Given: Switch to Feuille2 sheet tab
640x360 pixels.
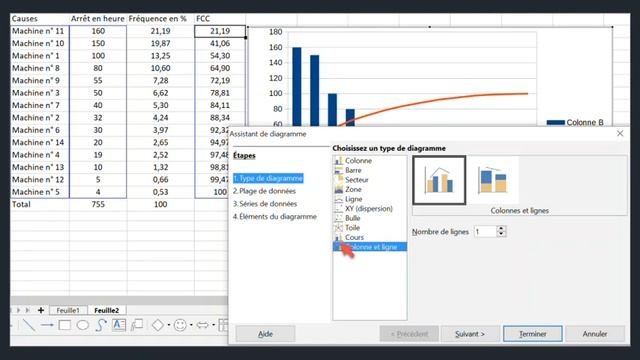Looking at the screenshot, I should tap(107, 310).
